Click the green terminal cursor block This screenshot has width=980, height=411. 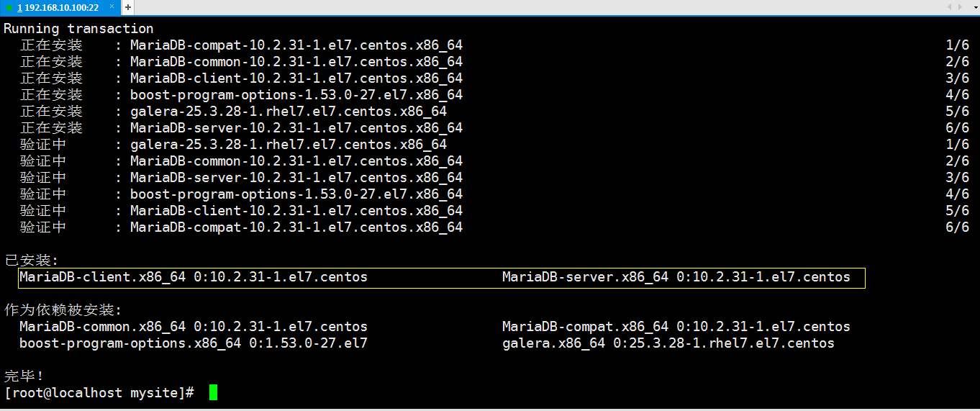click(213, 392)
